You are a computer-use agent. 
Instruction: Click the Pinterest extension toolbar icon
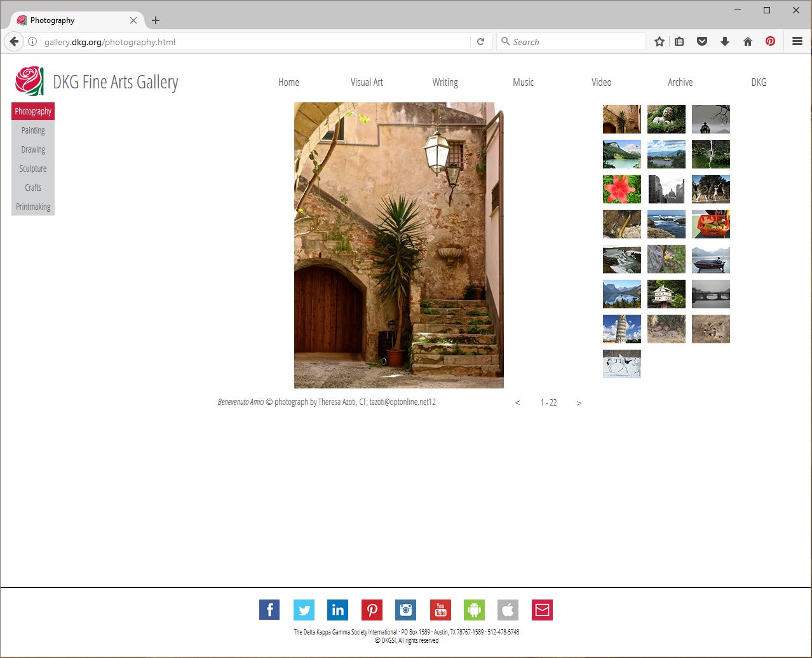(770, 41)
